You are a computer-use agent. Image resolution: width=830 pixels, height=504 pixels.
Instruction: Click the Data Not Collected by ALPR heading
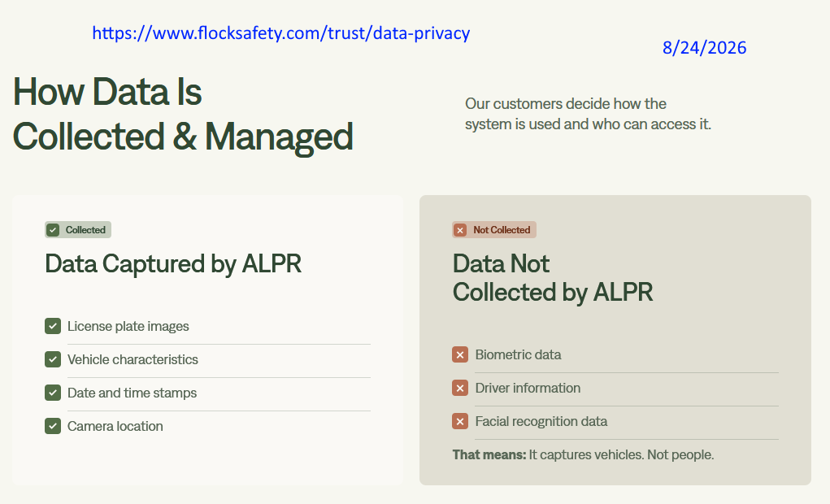pos(553,278)
